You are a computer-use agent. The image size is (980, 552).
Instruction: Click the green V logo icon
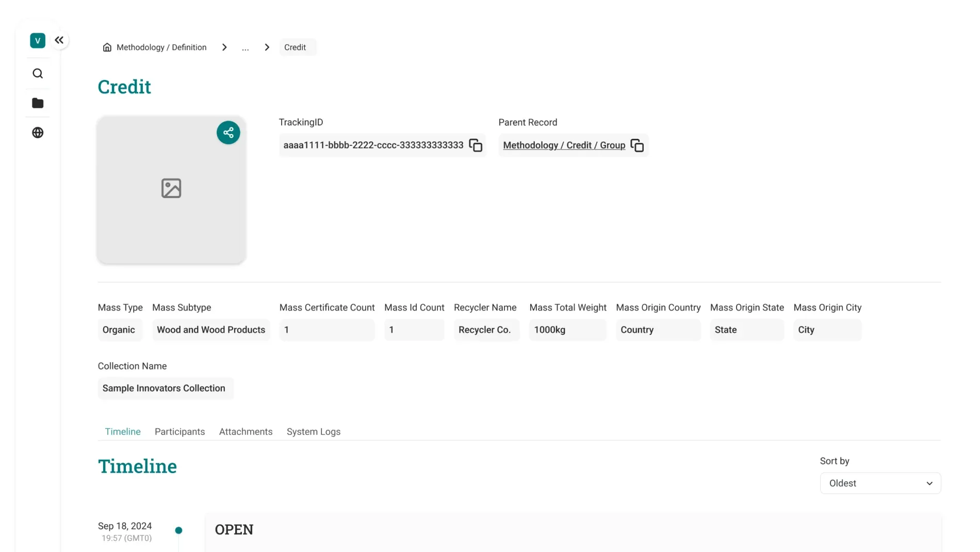(38, 40)
